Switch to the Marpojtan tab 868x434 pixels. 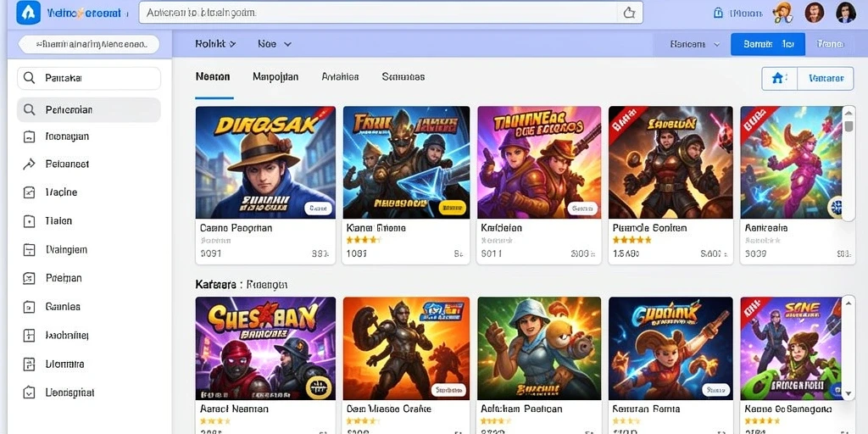click(x=275, y=77)
